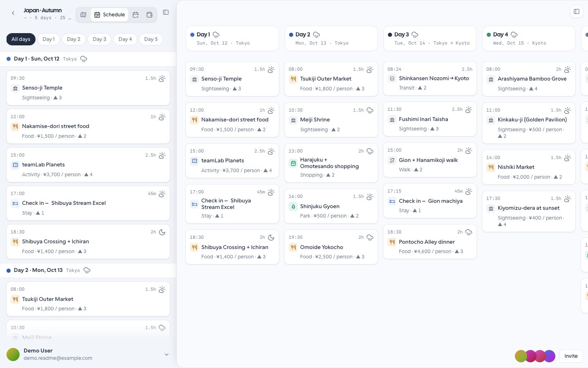Toggle the right panel icon at top-right
The width and height of the screenshot is (588, 368).
pos(577,11)
